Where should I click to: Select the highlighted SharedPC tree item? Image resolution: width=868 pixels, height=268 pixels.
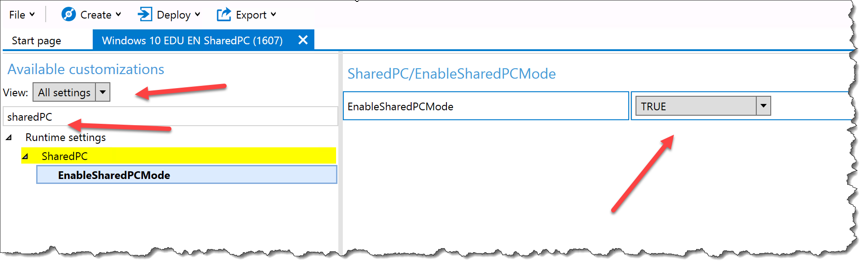[x=64, y=156]
